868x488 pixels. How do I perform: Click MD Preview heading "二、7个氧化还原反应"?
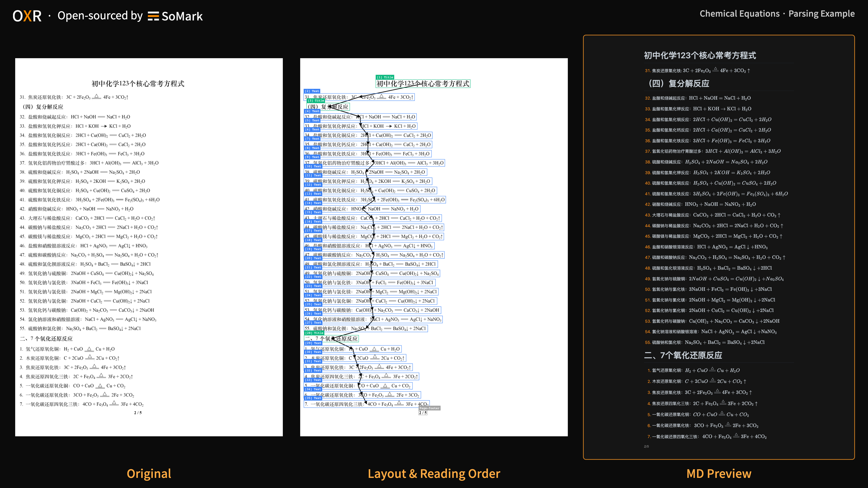(683, 355)
